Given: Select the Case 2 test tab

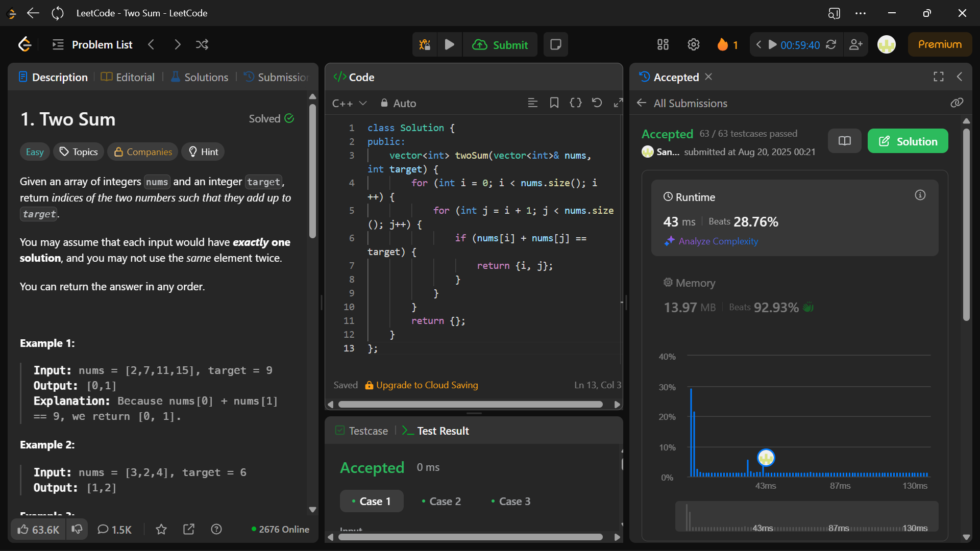Looking at the screenshot, I should coord(441,502).
